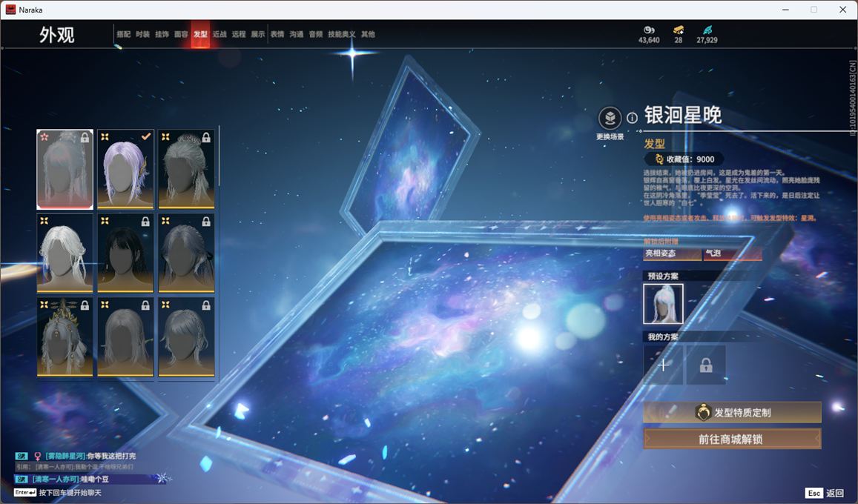858x504 pixels.
Task: Click the female gender icon in chat
Action: pos(38,456)
